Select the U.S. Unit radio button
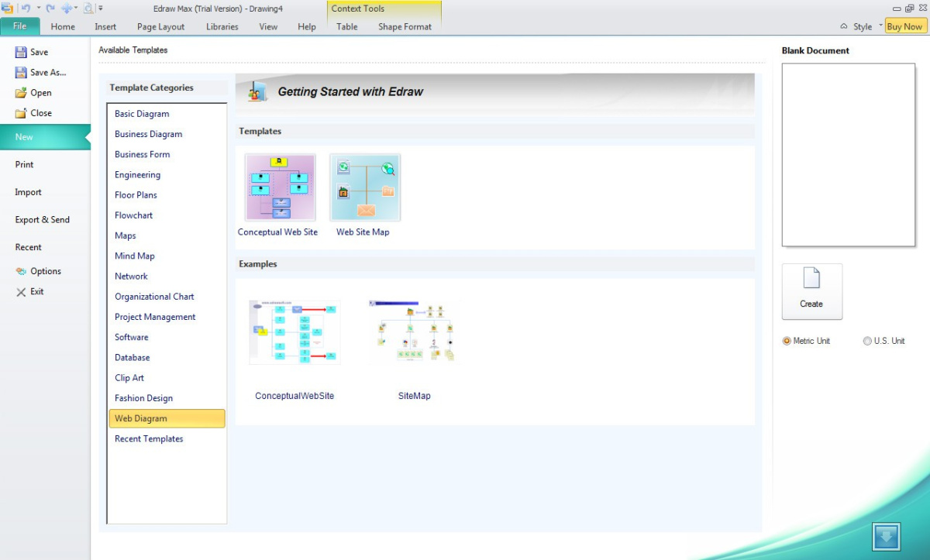The height and width of the screenshot is (560, 930). 867,341
